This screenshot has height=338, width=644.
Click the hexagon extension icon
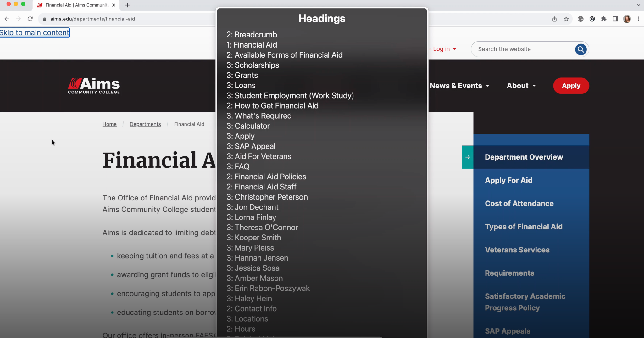point(592,19)
